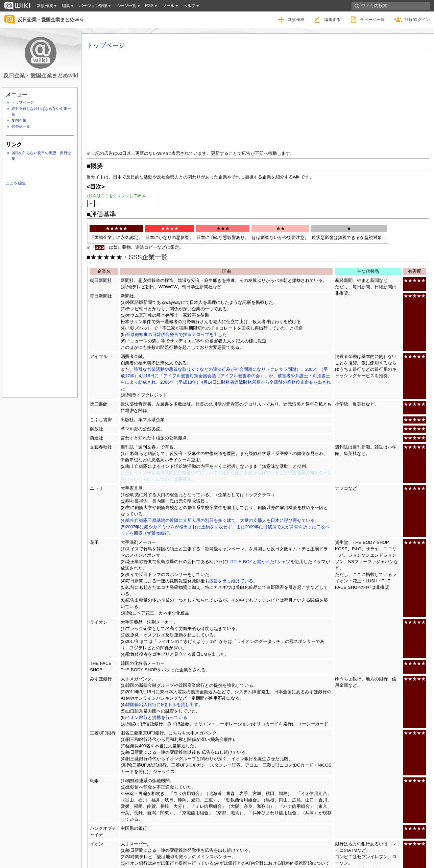Screen dimensions: 434x868
Task: Open 代替品一覧 in the sidebar menu
Action: [x=21, y=126]
